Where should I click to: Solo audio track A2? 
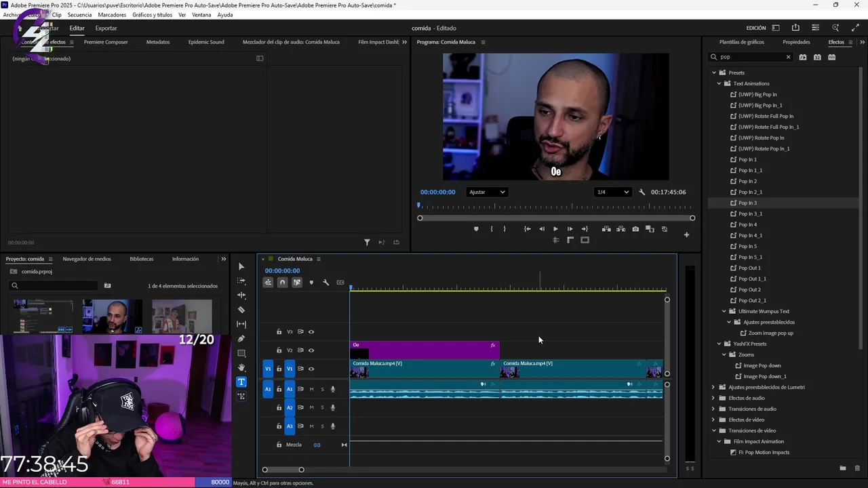click(322, 407)
